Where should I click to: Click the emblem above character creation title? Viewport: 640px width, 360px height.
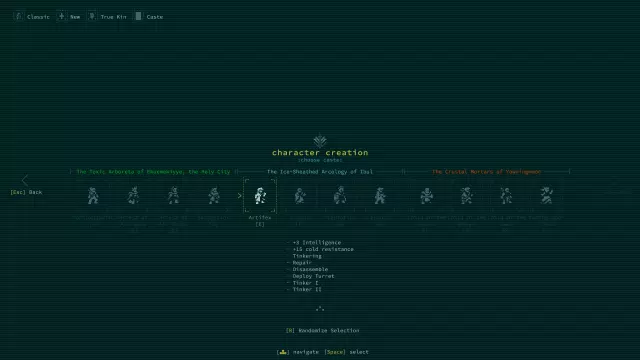coord(320,141)
